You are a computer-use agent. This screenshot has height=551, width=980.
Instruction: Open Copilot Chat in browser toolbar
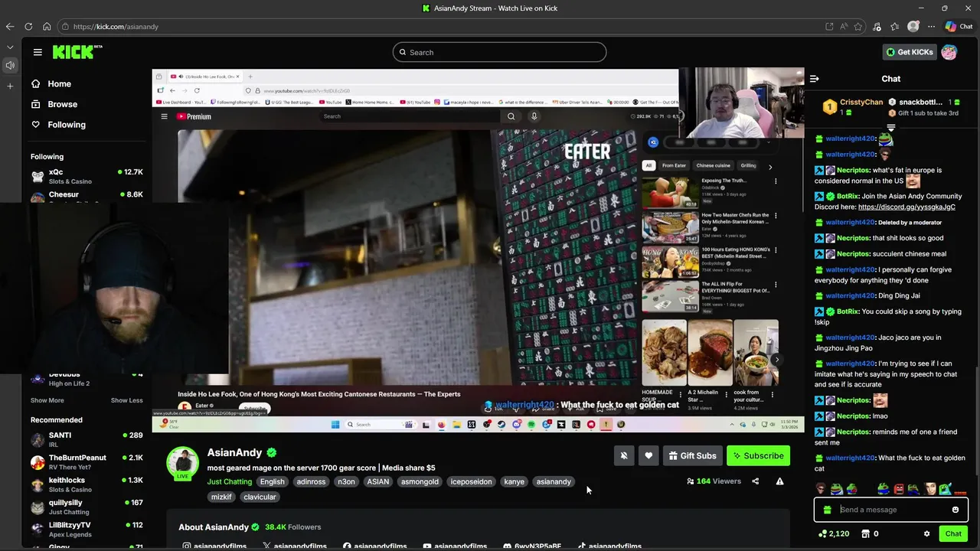pos(959,27)
